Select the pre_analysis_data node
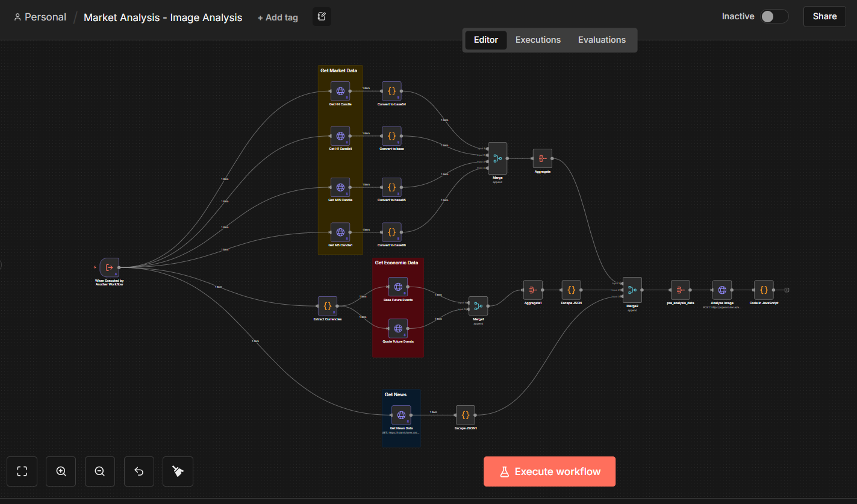The width and height of the screenshot is (857, 504). point(680,290)
